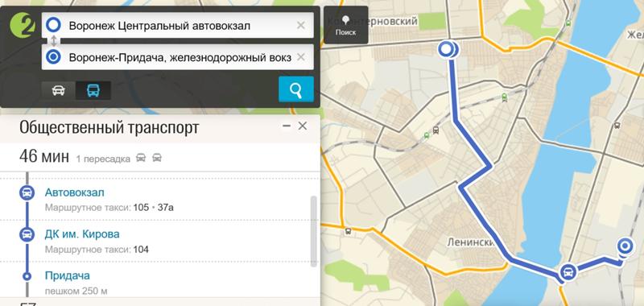The height and width of the screenshot is (306, 644).
Task: Click the 2GIS logo icon
Action: coord(23,25)
